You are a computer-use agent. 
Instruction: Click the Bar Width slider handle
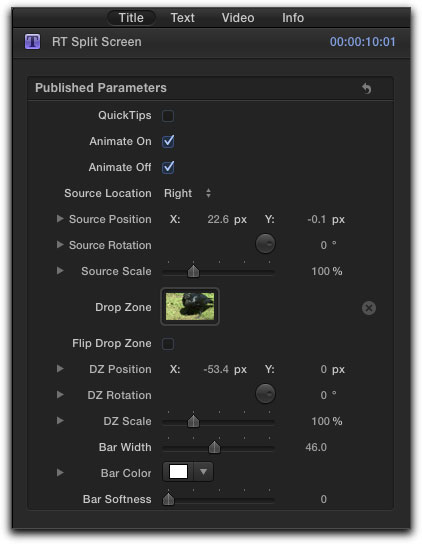214,447
